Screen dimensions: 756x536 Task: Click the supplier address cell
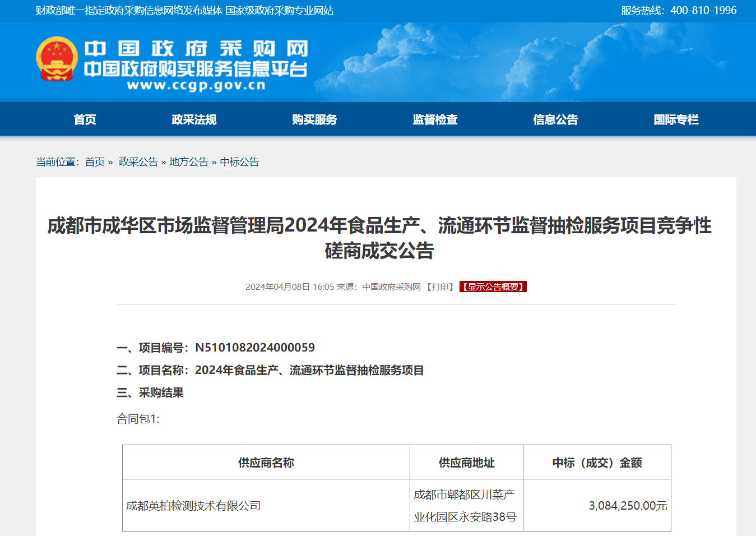pyautogui.click(x=466, y=505)
